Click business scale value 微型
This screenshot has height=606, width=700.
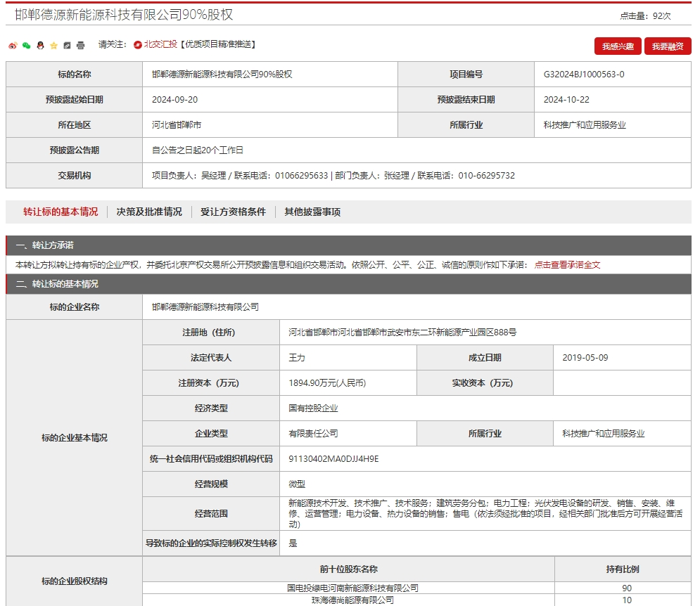tap(297, 484)
